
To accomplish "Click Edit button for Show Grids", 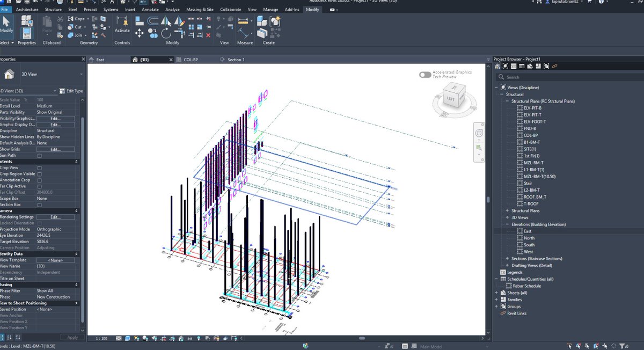I will coord(55,149).
